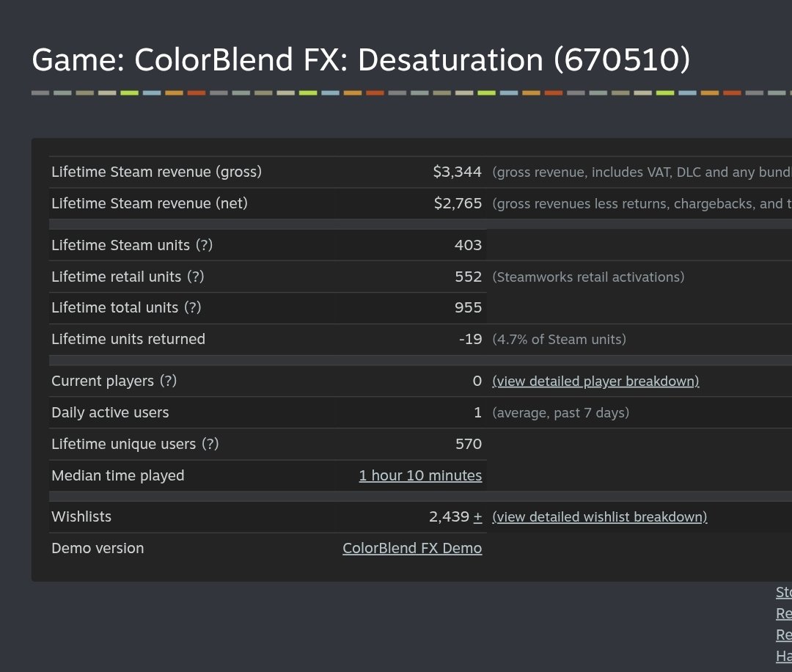
Task: Click the Daily active users value 1
Action: click(x=478, y=413)
